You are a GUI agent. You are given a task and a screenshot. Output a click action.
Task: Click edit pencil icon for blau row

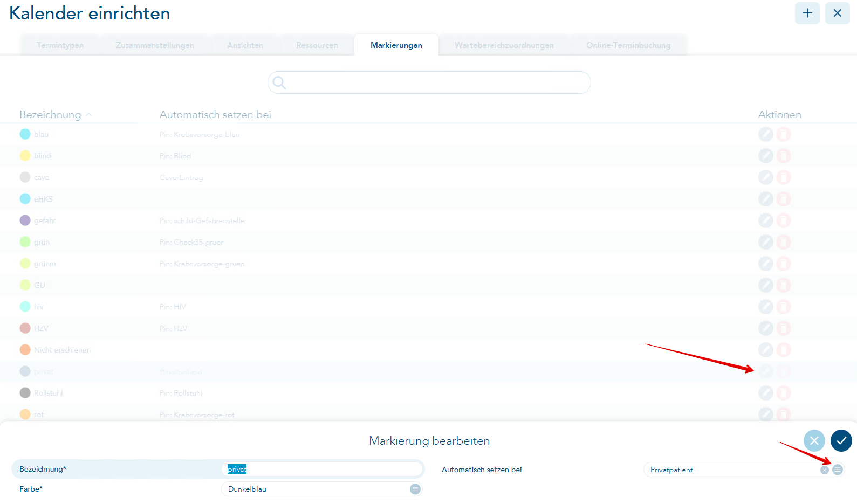tap(765, 134)
